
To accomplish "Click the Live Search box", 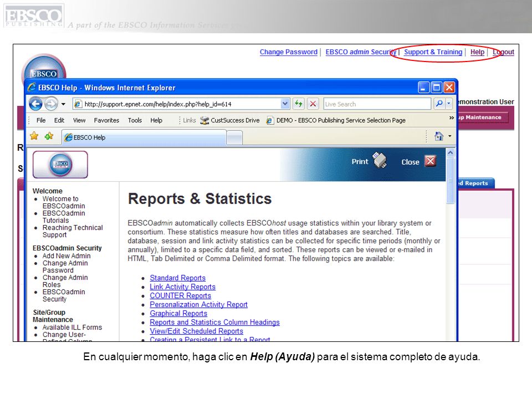I will [x=377, y=104].
